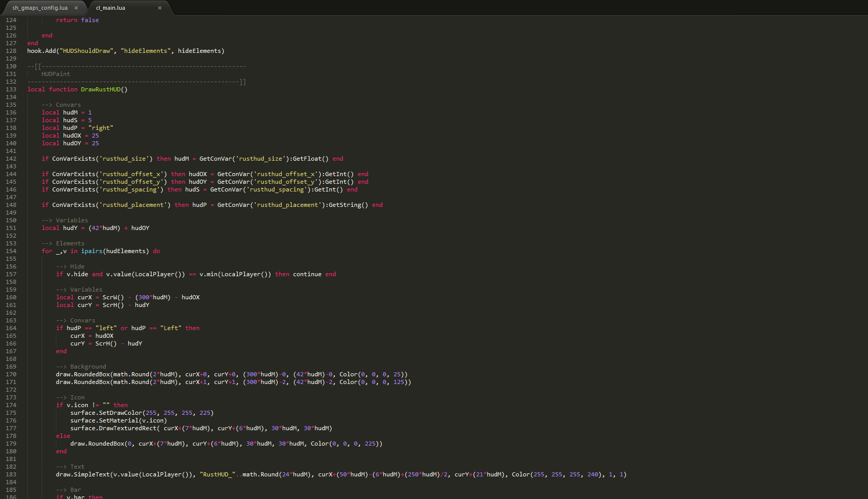The width and height of the screenshot is (868, 499).
Task: Click 'return false' on line 124
Action: 77,20
